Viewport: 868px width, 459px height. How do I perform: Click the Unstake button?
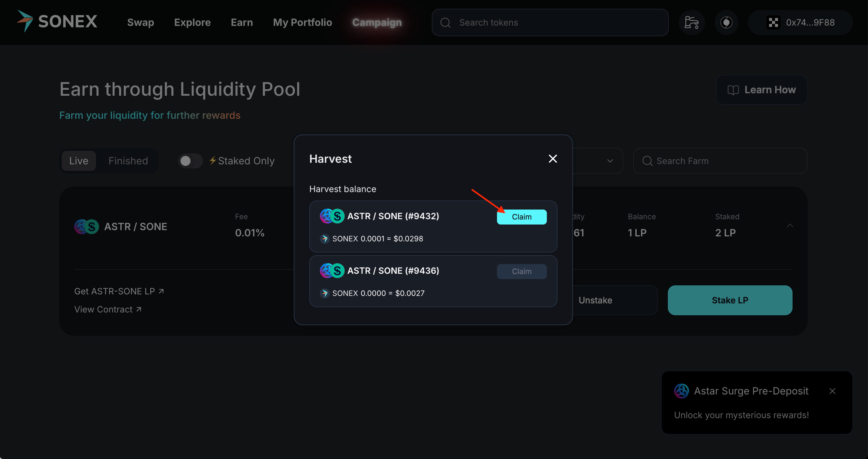coord(595,300)
